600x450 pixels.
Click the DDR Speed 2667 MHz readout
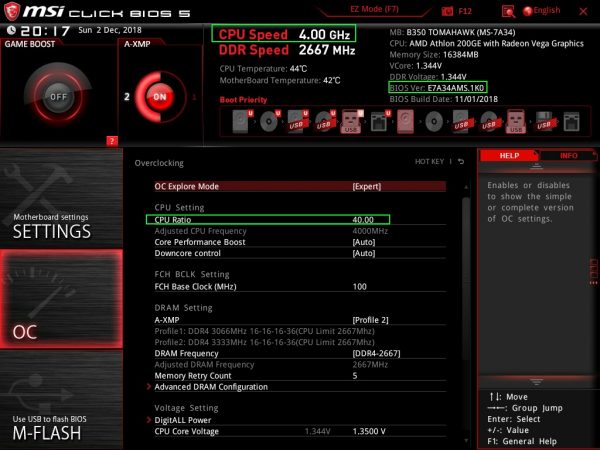(x=287, y=50)
